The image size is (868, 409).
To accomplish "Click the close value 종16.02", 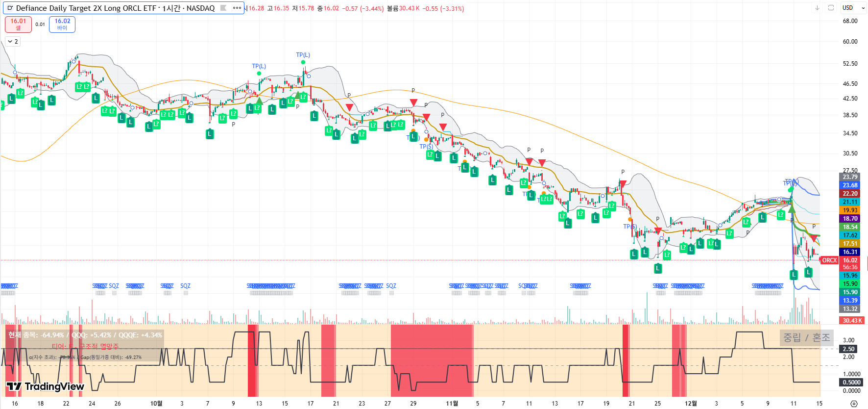I will point(328,8).
